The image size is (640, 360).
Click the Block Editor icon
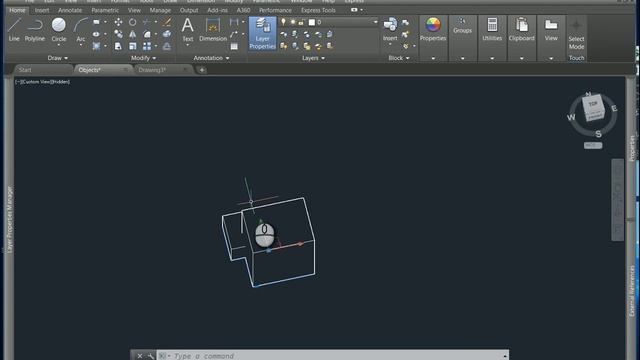(405, 34)
